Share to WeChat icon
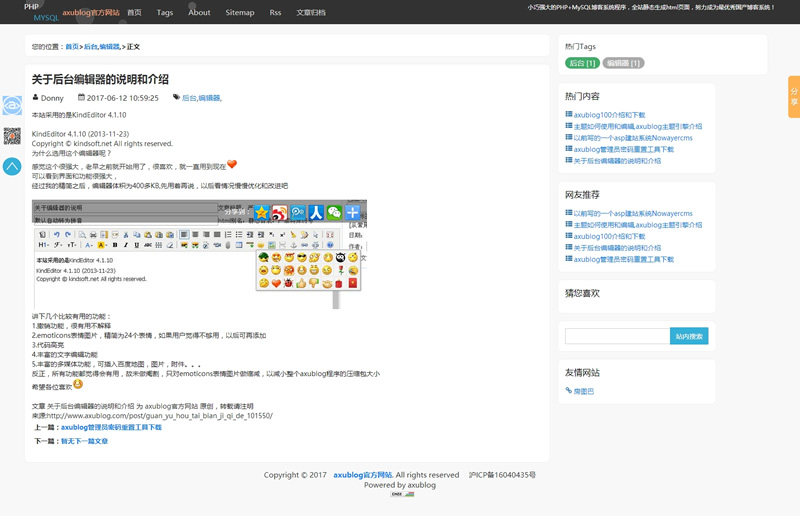The height and width of the screenshot is (516, 800). (334, 212)
